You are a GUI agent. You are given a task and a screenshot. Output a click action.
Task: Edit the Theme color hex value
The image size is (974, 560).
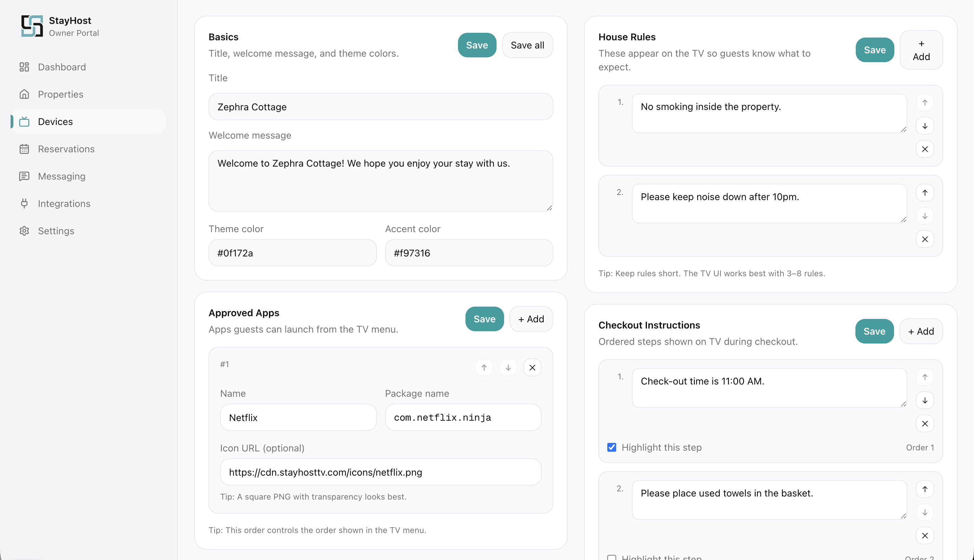[x=293, y=253]
